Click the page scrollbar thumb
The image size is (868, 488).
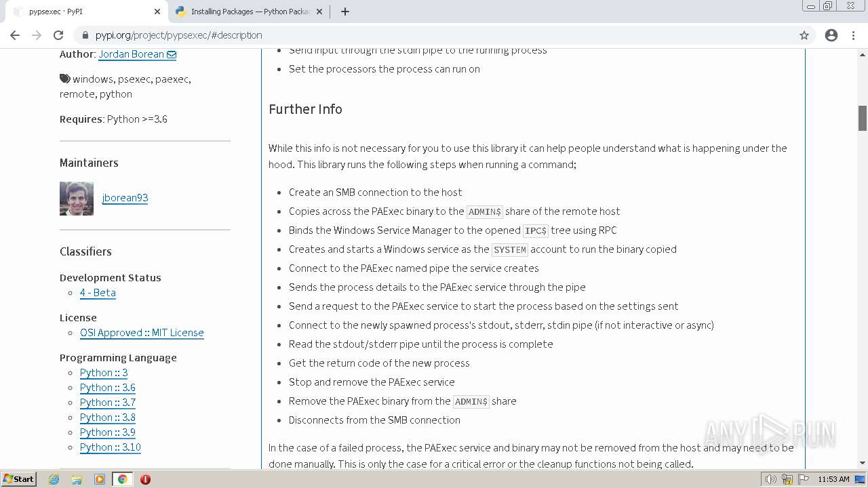[863, 119]
